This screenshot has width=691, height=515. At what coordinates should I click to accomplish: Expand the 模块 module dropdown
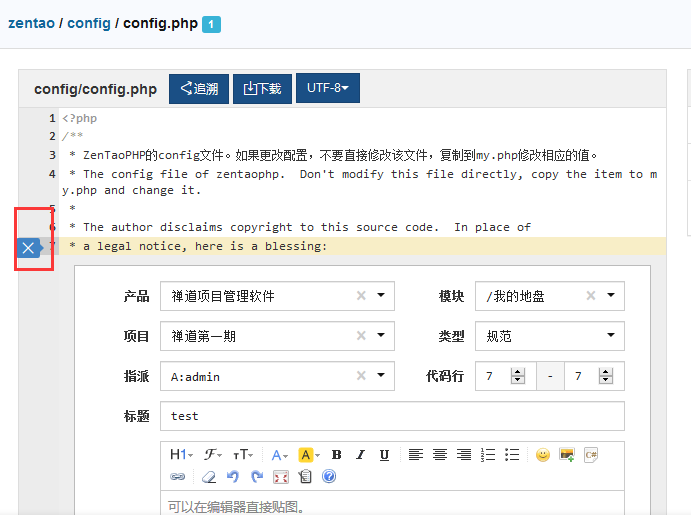[x=611, y=295]
